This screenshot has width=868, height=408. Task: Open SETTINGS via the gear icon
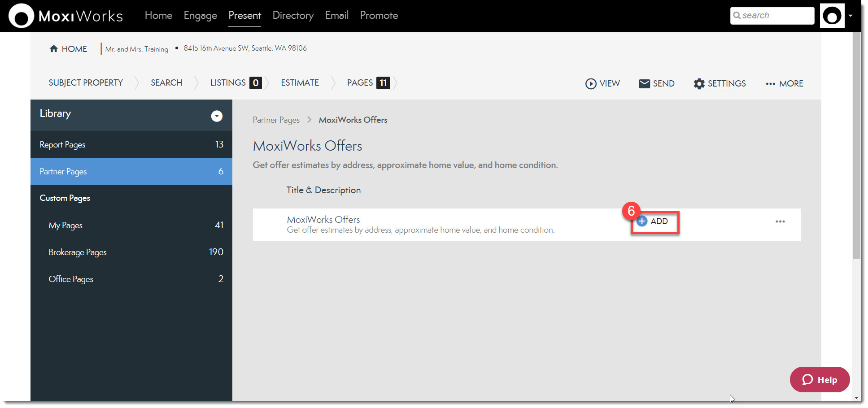[698, 84]
